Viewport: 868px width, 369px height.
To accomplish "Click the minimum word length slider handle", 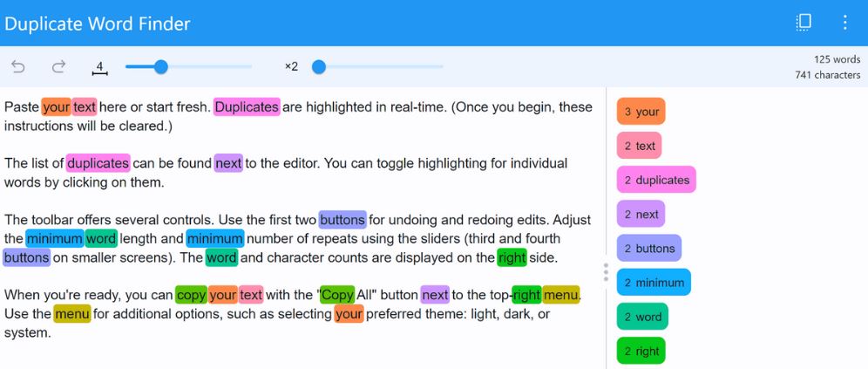I will [x=160, y=67].
